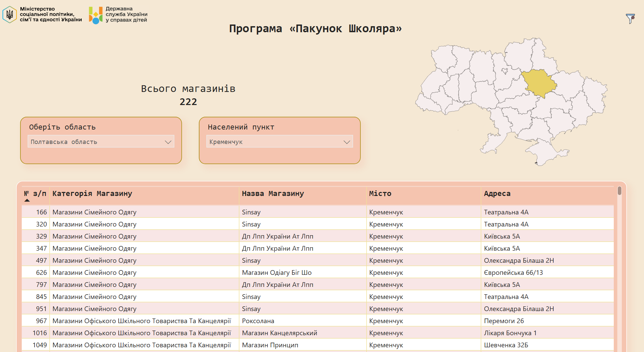Click the clear filters funnel icon

(x=630, y=18)
